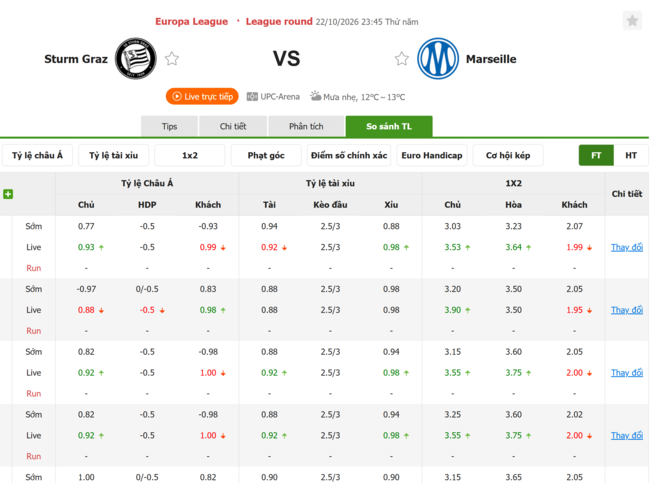Switch to FT full-time odds
Image resolution: width=650 pixels, height=483 pixels.
(x=596, y=155)
